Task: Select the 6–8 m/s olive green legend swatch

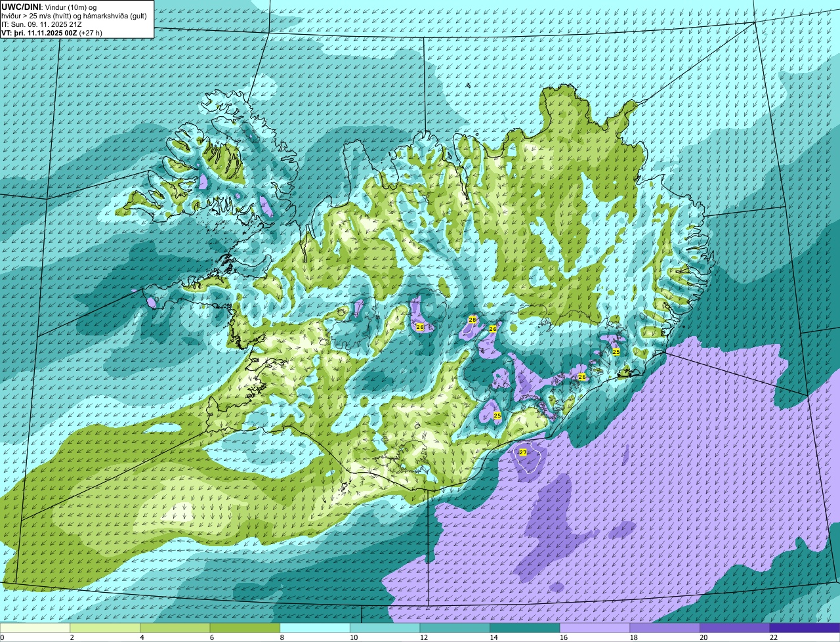Action: click(245, 628)
